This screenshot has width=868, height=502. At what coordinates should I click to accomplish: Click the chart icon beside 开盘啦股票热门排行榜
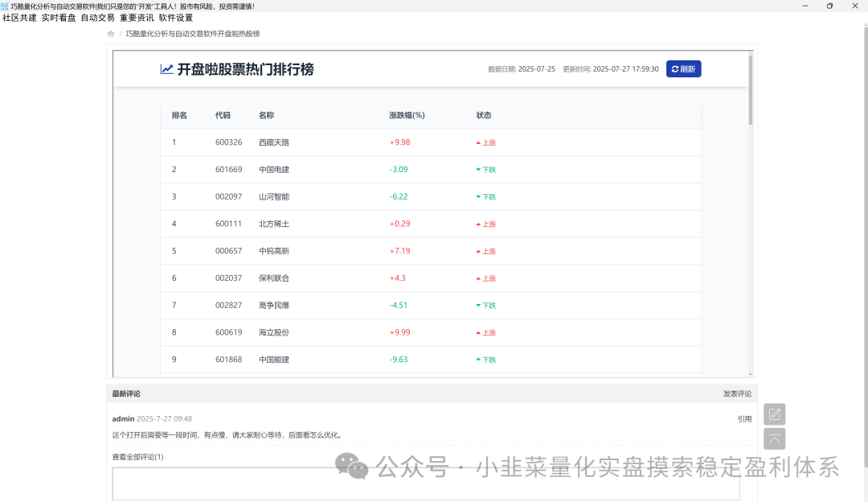coord(166,69)
